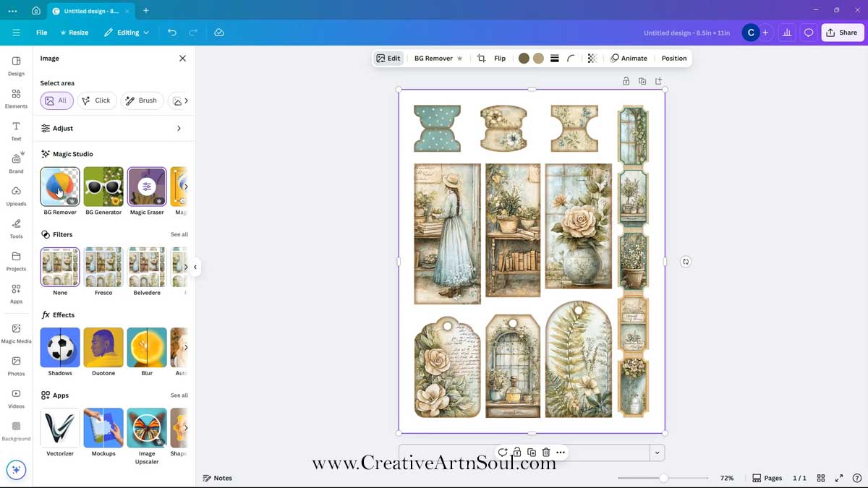Click the Share button
Viewport: 868px width, 488px height.
(x=843, y=33)
